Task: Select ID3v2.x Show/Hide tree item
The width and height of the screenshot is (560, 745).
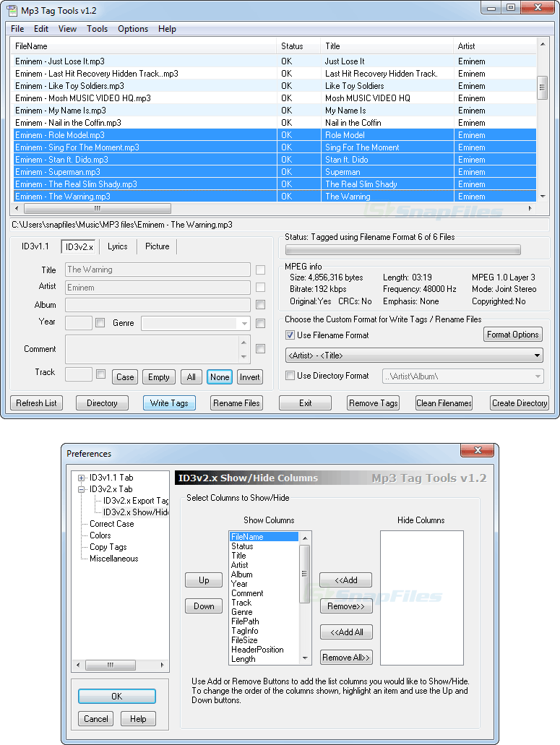Action: [x=136, y=512]
